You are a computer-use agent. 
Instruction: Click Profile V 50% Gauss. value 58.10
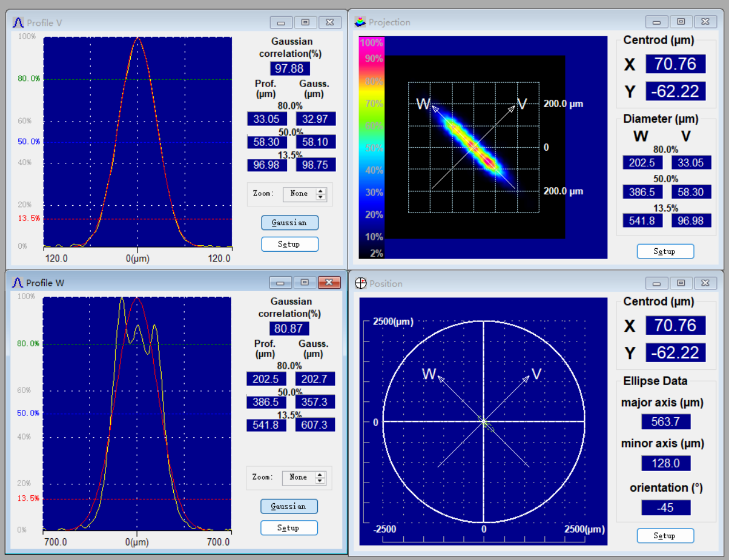[315, 142]
